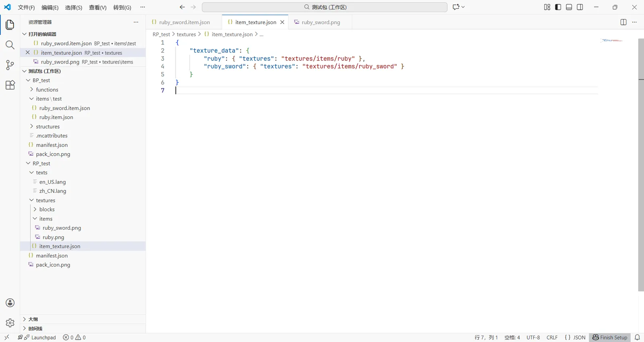Split the editor to the right
Screen dimensions: 644x342
click(x=623, y=22)
